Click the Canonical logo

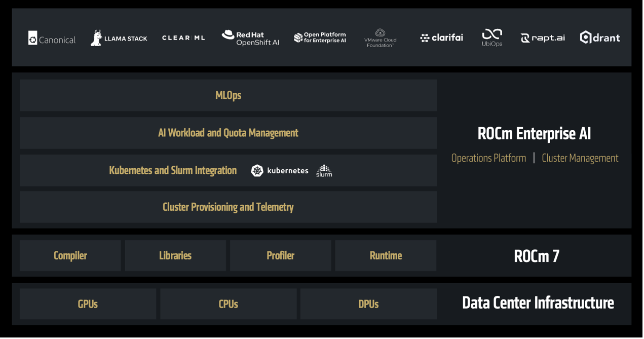(x=52, y=39)
